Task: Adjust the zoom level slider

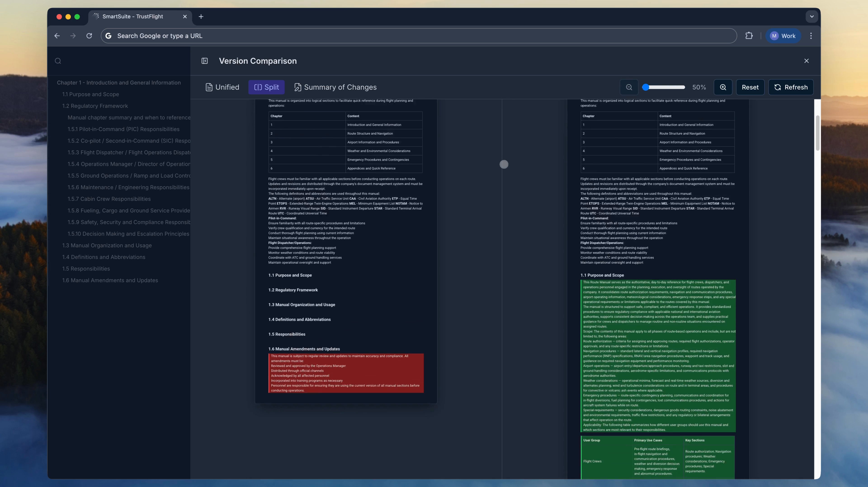Action: click(x=646, y=87)
